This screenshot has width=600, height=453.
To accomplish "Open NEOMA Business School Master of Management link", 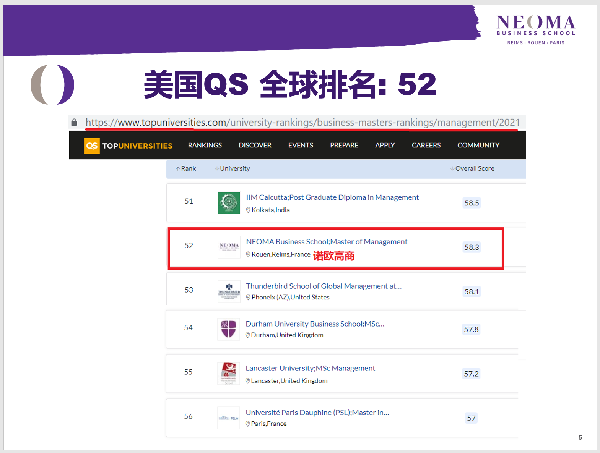I will coord(327,242).
